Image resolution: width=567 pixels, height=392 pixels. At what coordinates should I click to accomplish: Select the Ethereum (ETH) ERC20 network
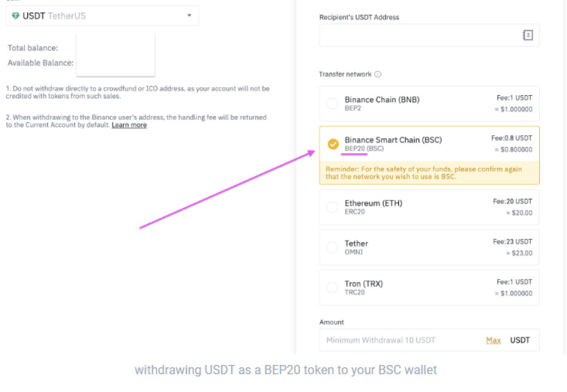(429, 207)
